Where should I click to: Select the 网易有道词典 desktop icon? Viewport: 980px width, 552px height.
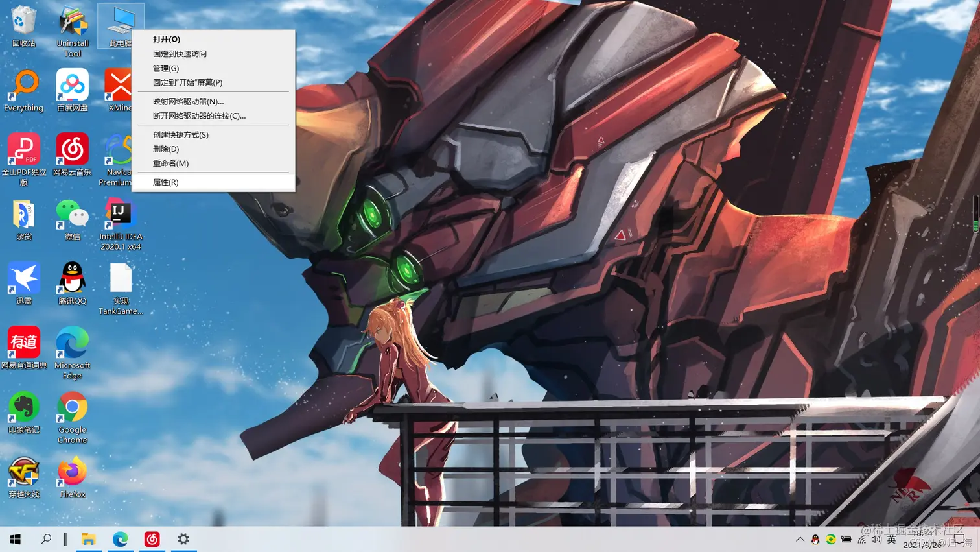[x=23, y=348]
